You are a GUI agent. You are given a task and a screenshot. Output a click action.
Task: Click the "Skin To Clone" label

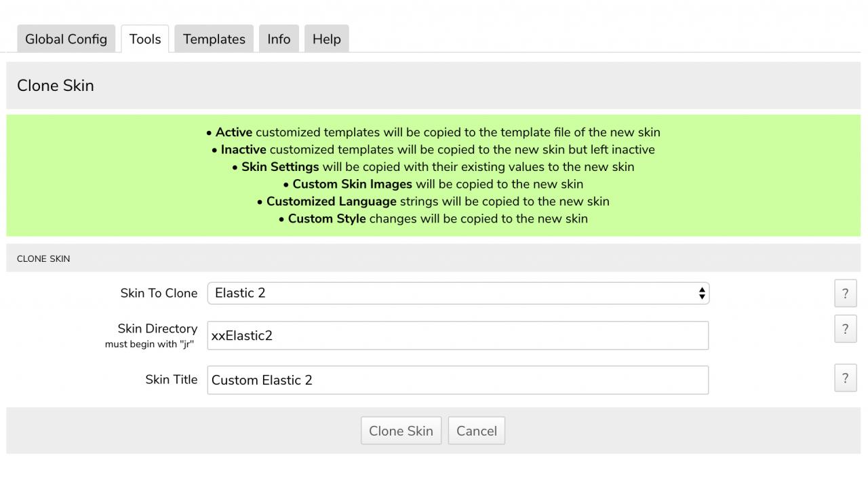click(159, 293)
